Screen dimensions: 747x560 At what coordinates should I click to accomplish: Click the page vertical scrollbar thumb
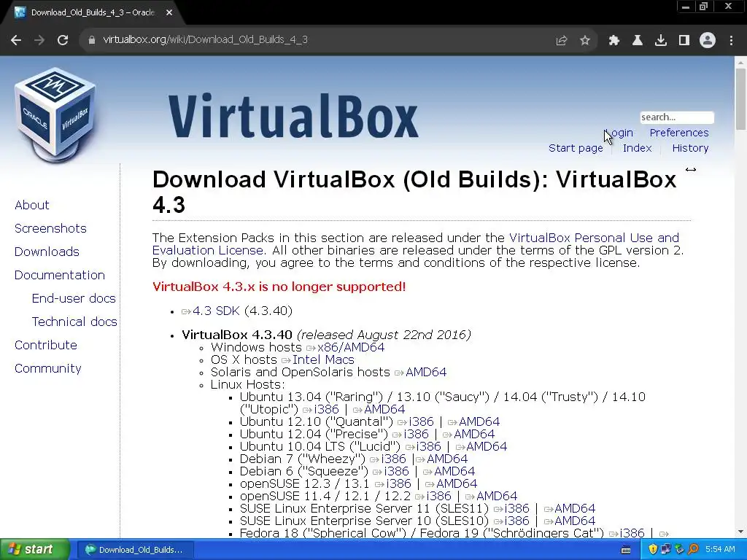740,99
